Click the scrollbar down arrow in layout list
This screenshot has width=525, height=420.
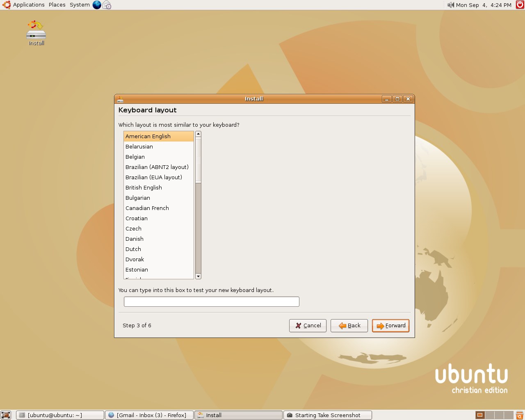click(199, 276)
